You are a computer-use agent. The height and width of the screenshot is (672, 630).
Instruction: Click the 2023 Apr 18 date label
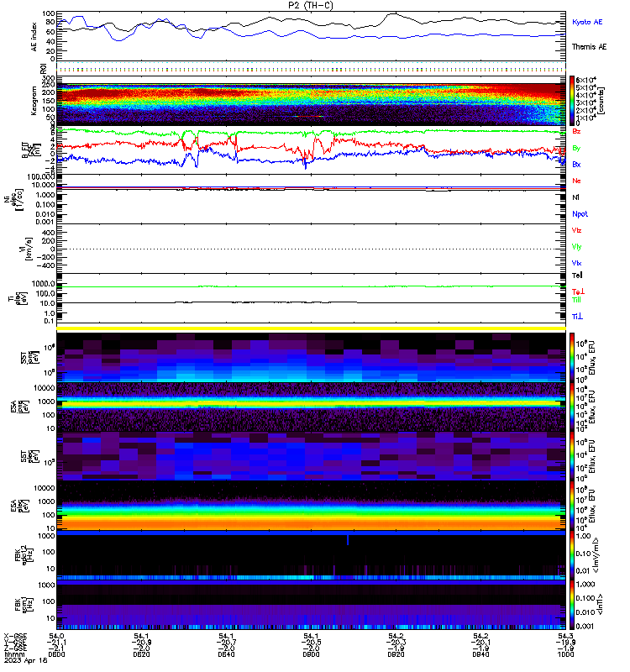tap(26, 660)
